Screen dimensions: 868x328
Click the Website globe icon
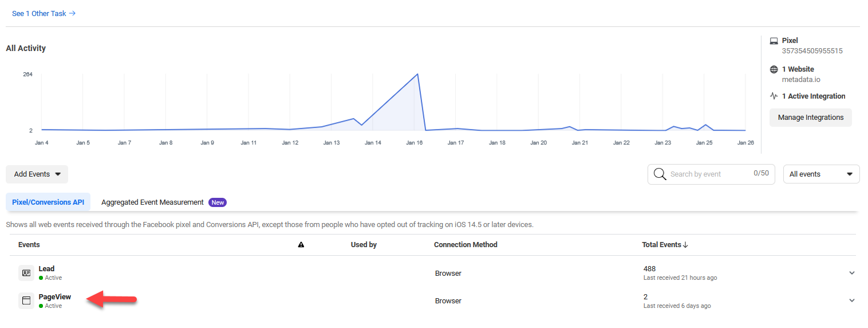774,69
